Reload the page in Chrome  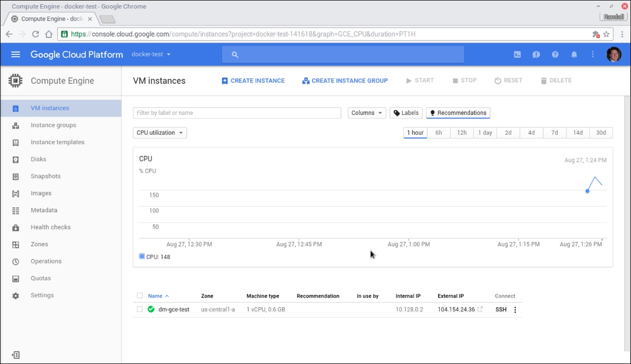(35, 34)
